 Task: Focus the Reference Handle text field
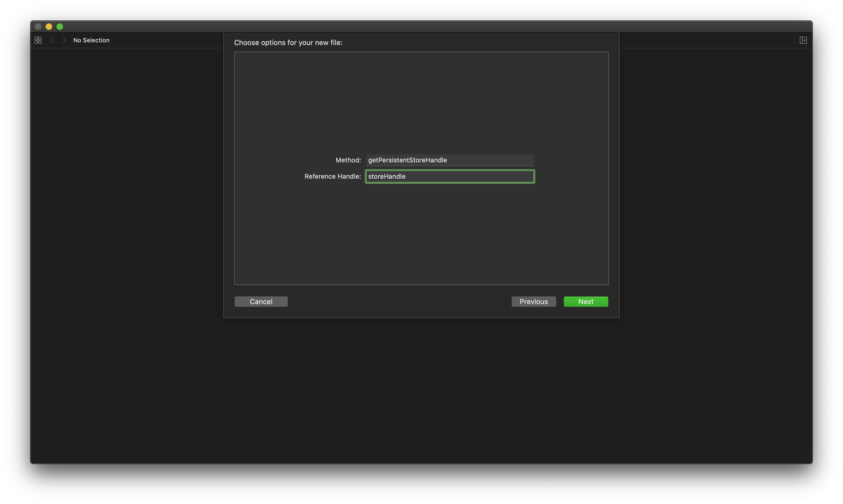point(449,176)
